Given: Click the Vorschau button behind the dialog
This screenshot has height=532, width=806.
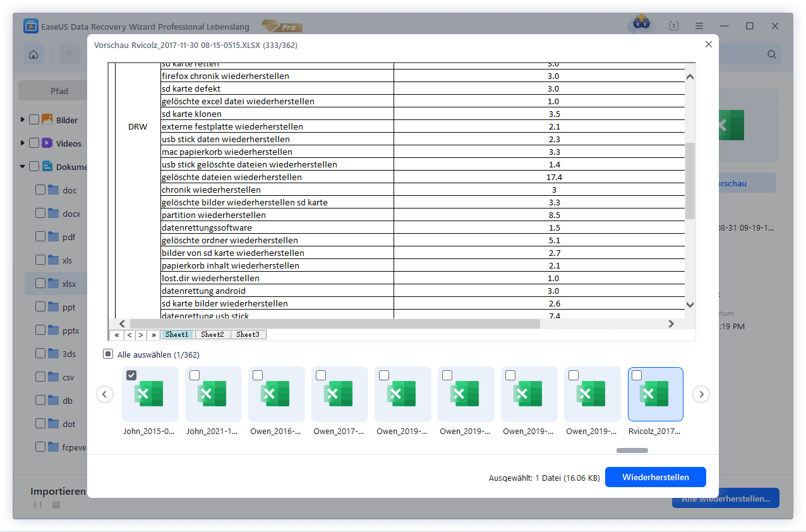Looking at the screenshot, I should tap(746, 183).
